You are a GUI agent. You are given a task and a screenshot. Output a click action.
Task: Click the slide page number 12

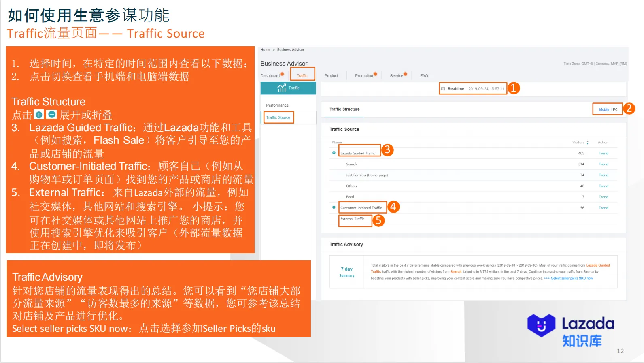620,351
